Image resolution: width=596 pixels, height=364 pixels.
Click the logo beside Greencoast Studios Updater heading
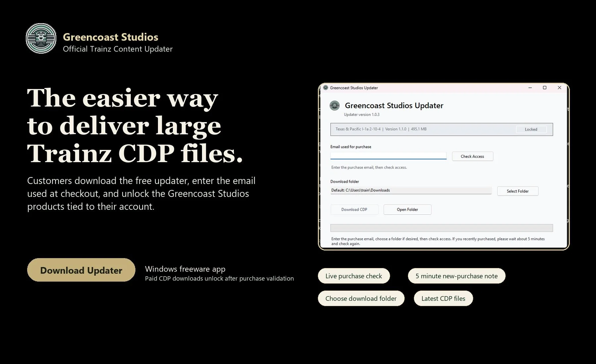click(335, 106)
